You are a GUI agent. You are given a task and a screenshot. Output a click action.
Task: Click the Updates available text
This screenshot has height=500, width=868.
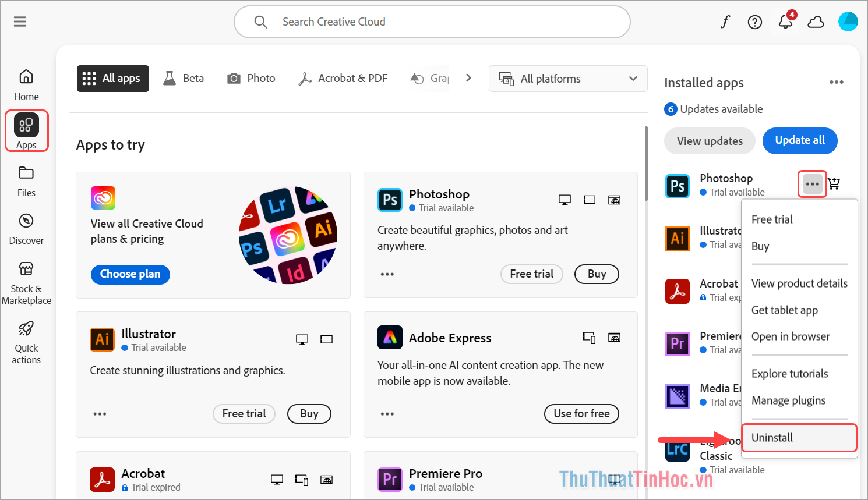tap(721, 109)
